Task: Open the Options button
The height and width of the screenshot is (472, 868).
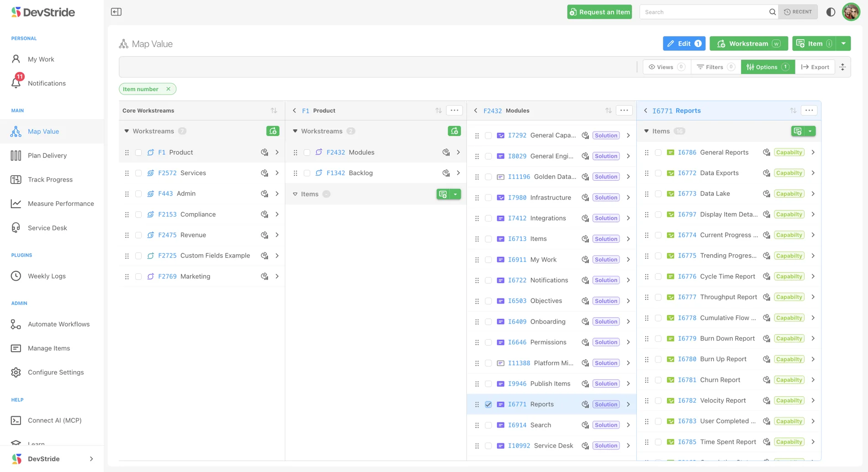Action: [x=767, y=67]
